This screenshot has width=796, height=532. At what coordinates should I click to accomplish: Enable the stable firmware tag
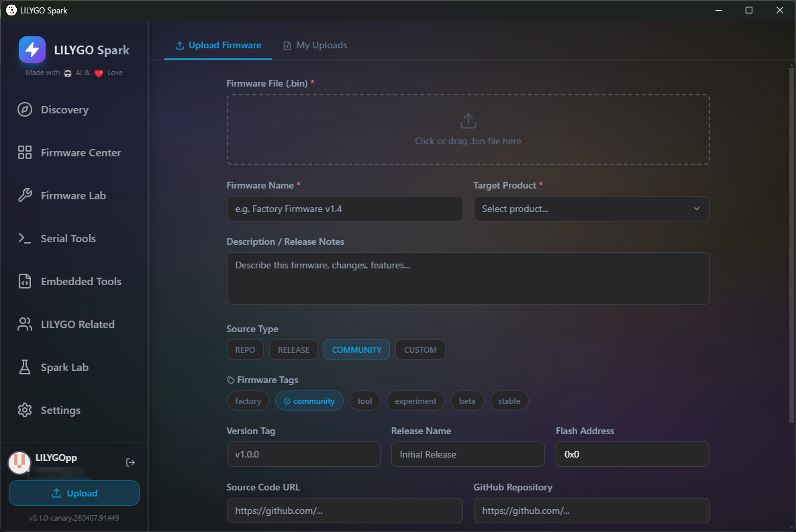(509, 401)
